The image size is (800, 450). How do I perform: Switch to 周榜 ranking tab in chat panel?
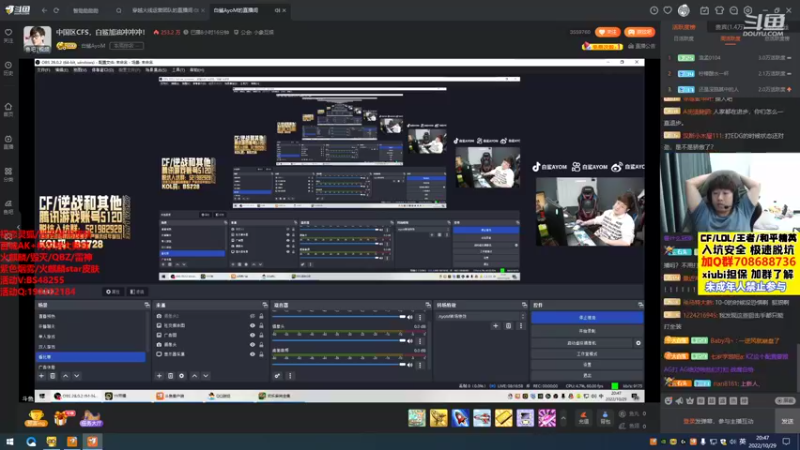(x=730, y=39)
